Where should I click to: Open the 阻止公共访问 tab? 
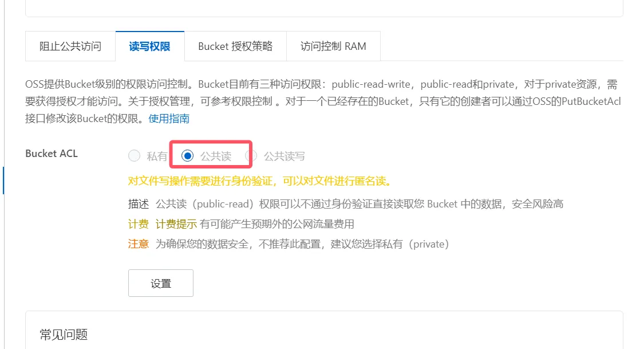pyautogui.click(x=70, y=46)
